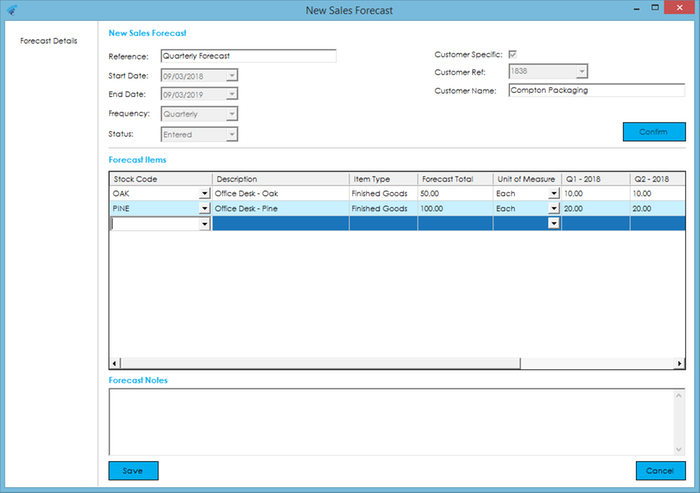Click the application logo in title bar
This screenshot has width=700, height=493.
tap(12, 9)
